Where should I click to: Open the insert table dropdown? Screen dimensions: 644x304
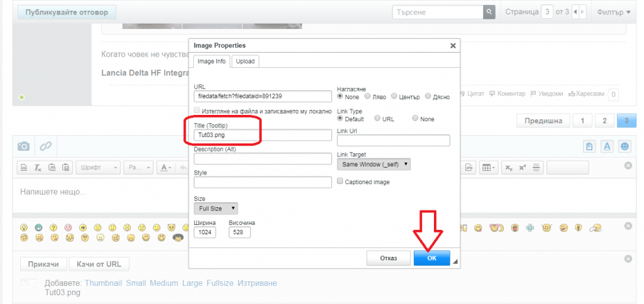click(x=488, y=167)
